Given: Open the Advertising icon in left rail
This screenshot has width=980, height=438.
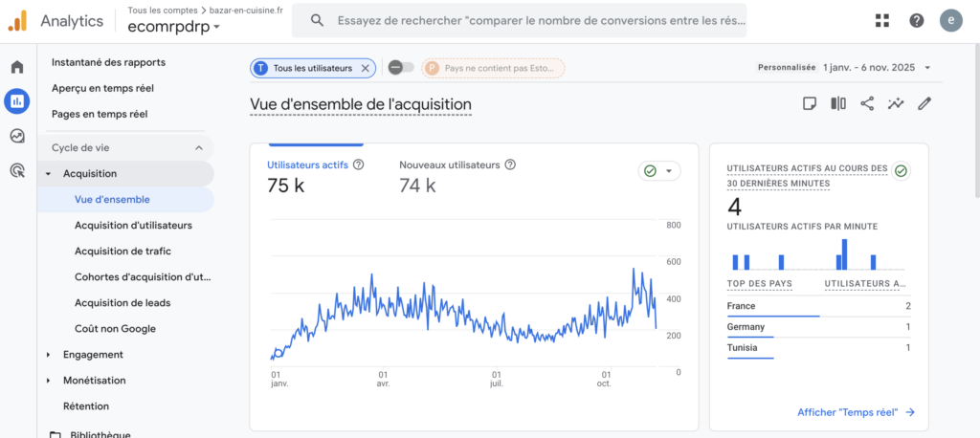Looking at the screenshot, I should pos(16,170).
